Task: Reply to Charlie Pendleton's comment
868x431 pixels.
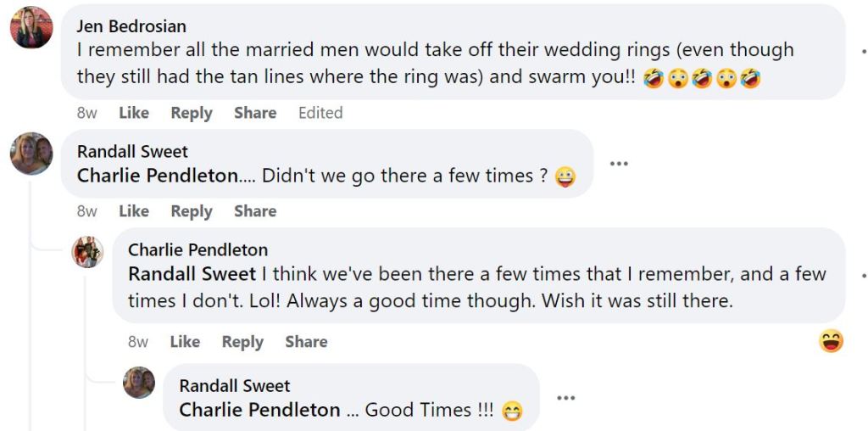Action: 242,342
